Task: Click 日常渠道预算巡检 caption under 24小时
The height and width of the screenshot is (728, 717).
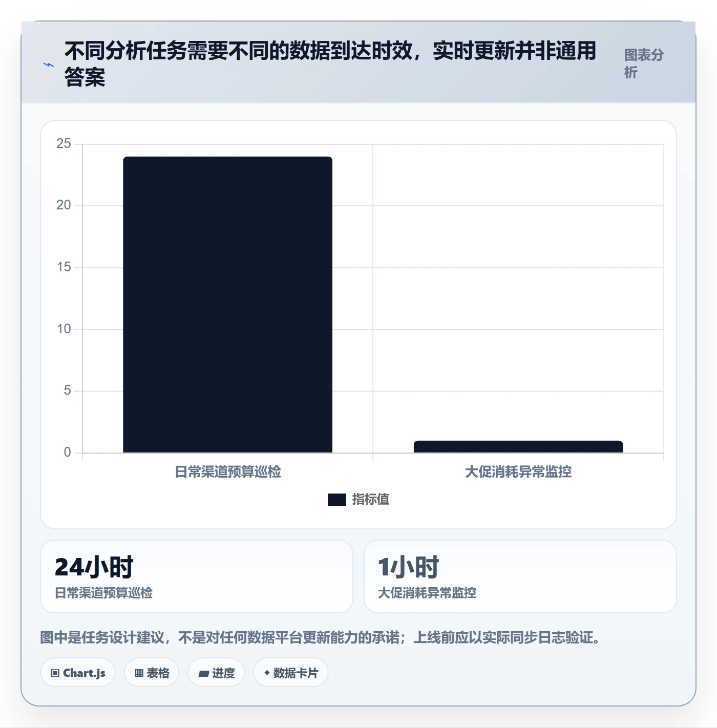Action: [103, 593]
